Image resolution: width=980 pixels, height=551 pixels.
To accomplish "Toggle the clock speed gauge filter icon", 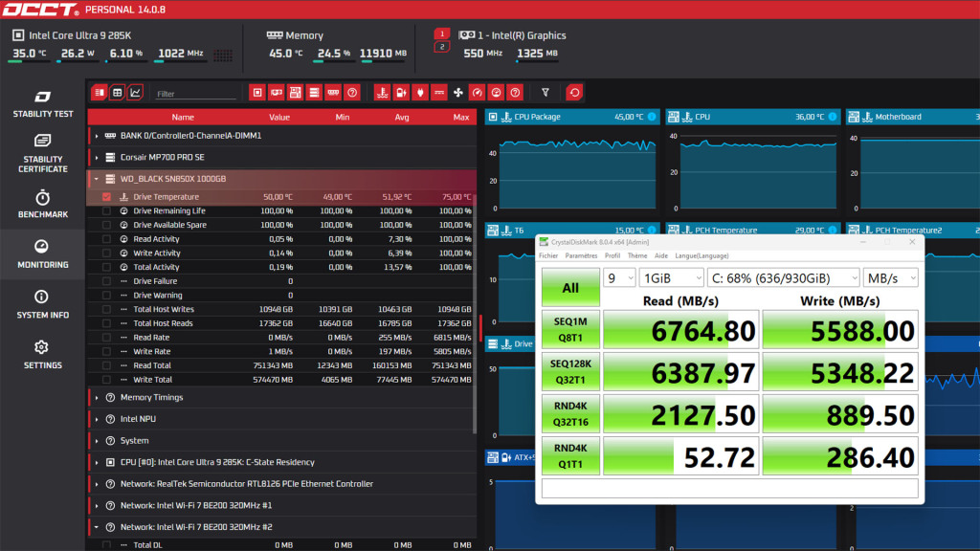I will click(477, 93).
